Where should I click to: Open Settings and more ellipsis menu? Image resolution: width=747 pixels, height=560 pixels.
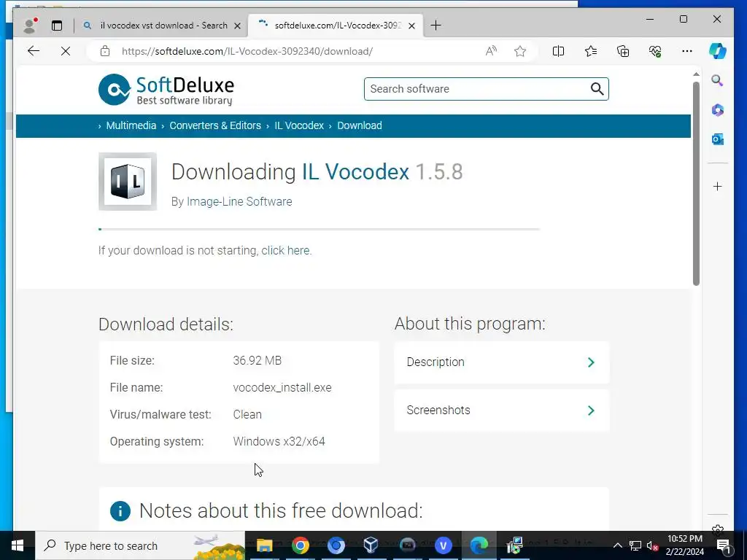click(x=687, y=51)
